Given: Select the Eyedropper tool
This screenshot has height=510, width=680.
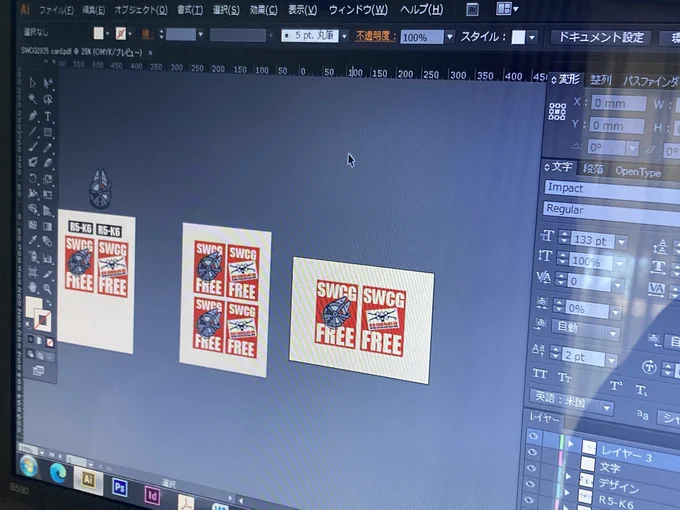Looking at the screenshot, I should (x=33, y=240).
